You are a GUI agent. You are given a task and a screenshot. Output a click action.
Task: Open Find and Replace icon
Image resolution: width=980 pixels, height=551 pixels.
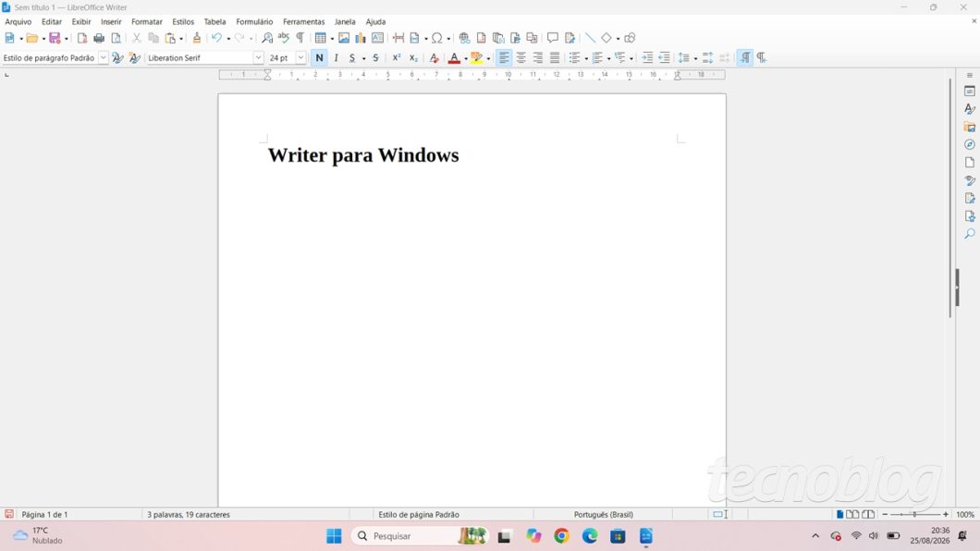(x=267, y=38)
